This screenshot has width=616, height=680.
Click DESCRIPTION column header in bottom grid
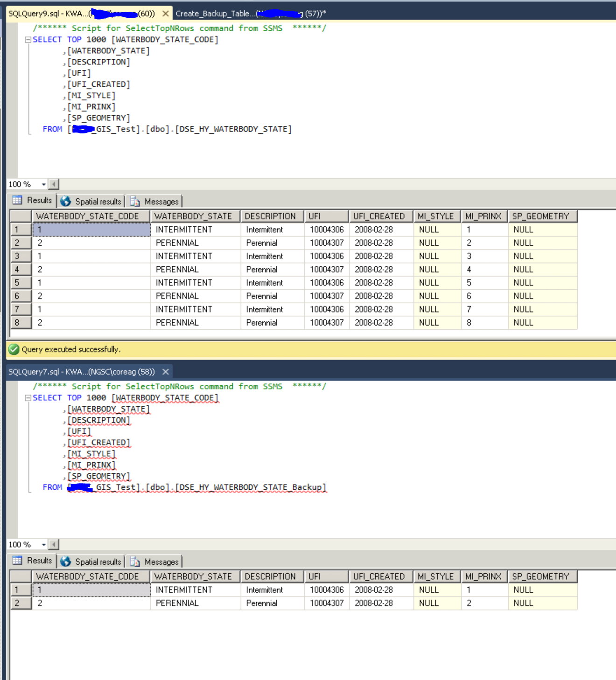(273, 576)
